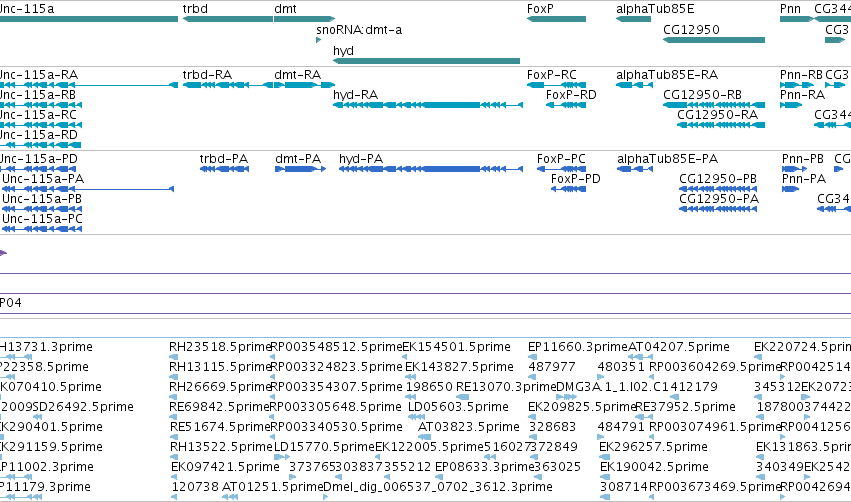
Task: Select the 363025 feature label
Action: pos(557,467)
